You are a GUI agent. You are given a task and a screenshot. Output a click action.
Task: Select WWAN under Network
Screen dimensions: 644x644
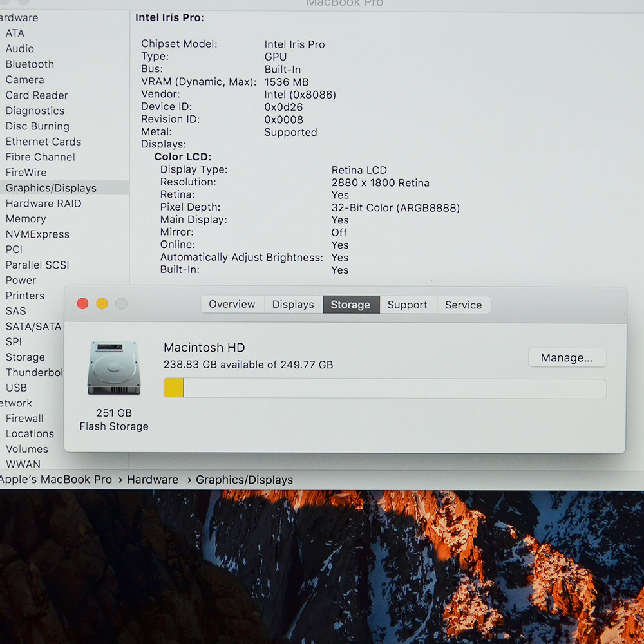[23, 464]
